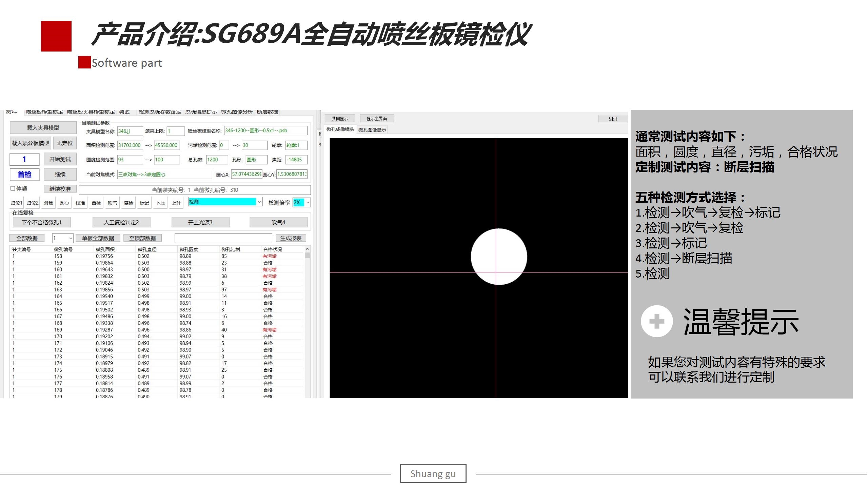Click the 对焦 toolbar button
868x488 pixels.
[48, 203]
